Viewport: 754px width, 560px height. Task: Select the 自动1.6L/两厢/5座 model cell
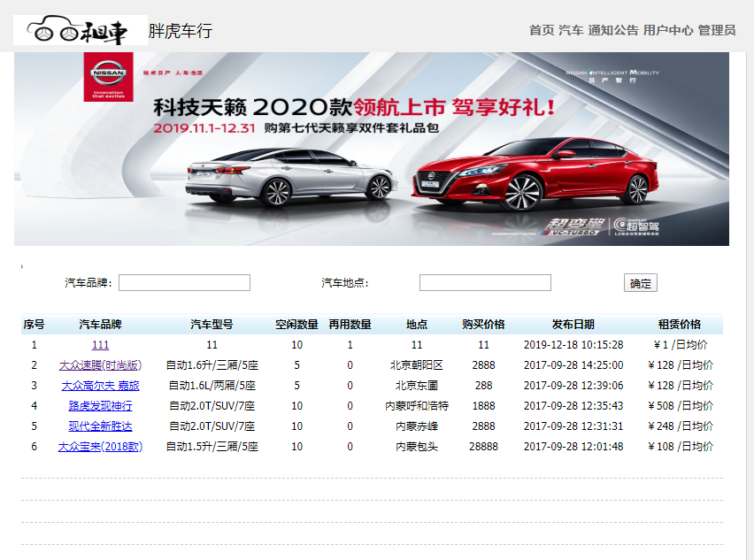212,386
